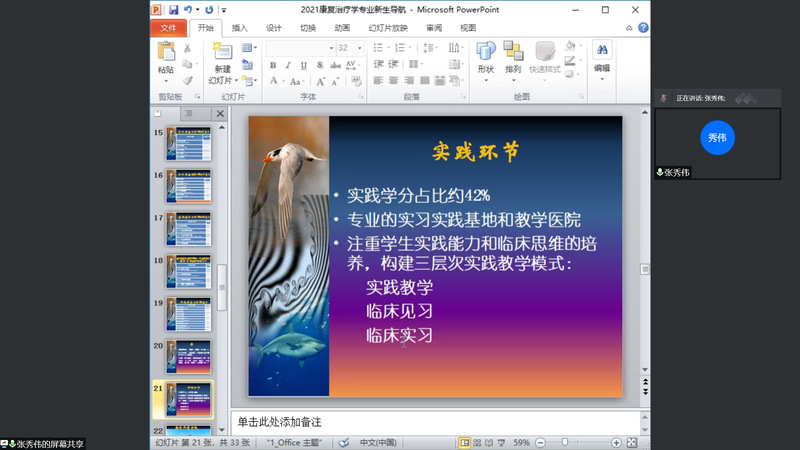Open the 插入 ribbon tab
Image resolution: width=800 pixels, height=450 pixels.
pos(240,28)
